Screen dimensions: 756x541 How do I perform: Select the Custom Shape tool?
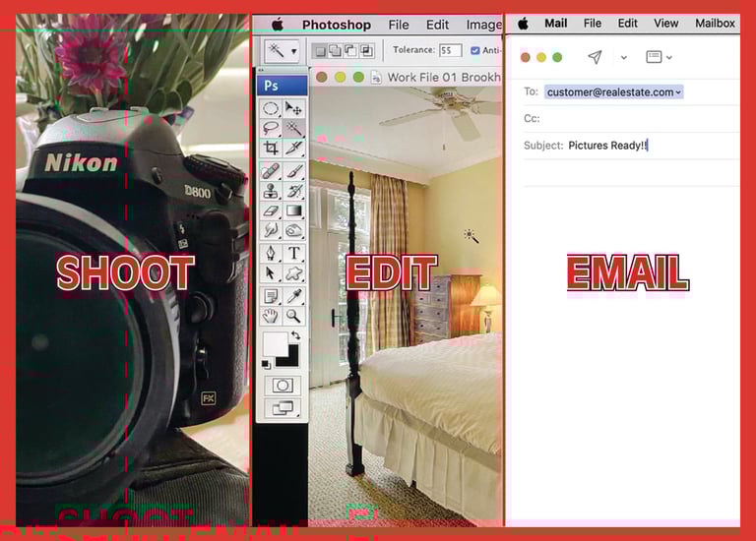tap(293, 273)
